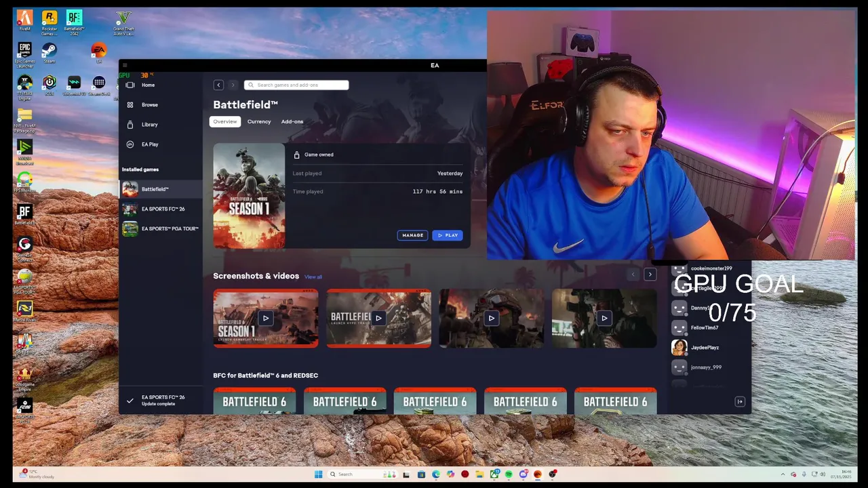Show next screenshots with right carousel arrow
Image resolution: width=868 pixels, height=488 pixels.
(650, 274)
